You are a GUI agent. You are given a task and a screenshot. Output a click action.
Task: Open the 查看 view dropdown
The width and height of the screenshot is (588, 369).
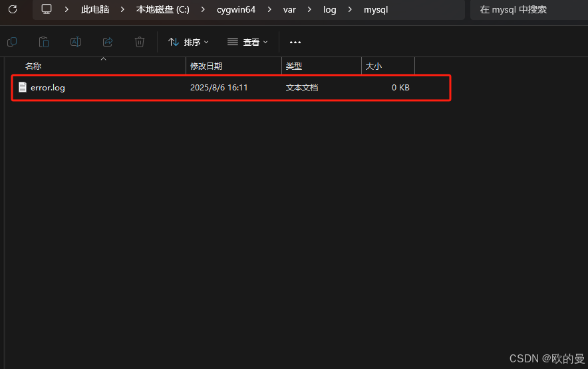[247, 42]
